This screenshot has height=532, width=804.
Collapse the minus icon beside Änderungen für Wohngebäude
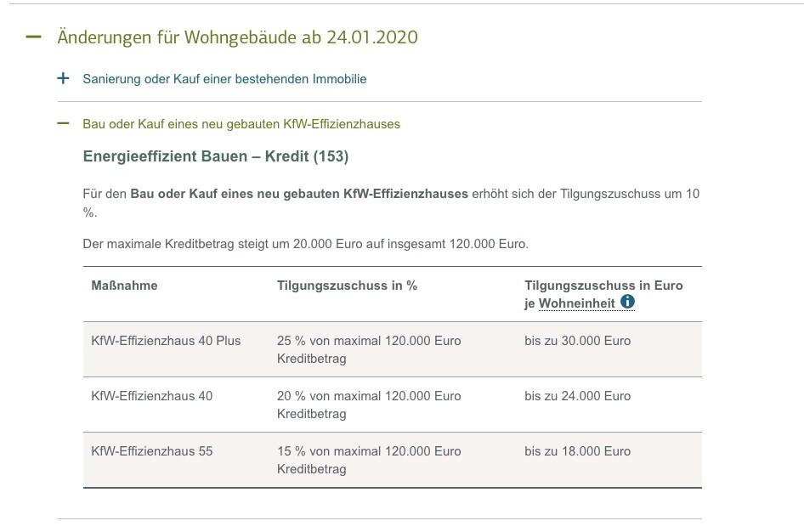point(34,37)
